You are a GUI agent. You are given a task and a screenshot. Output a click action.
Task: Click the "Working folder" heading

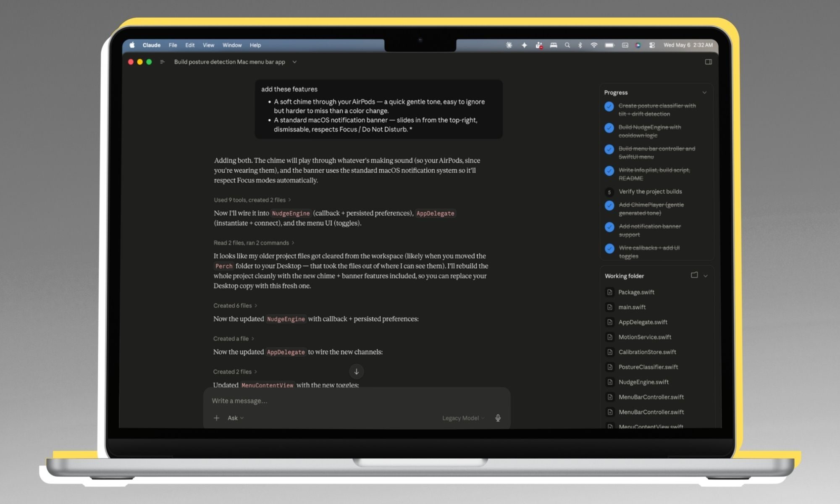pyautogui.click(x=624, y=276)
